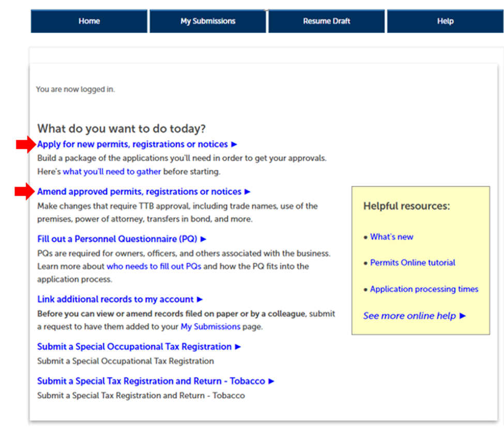This screenshot has width=504, height=429.
Task: Click arrow icon after See more online help
Action: [x=463, y=316]
